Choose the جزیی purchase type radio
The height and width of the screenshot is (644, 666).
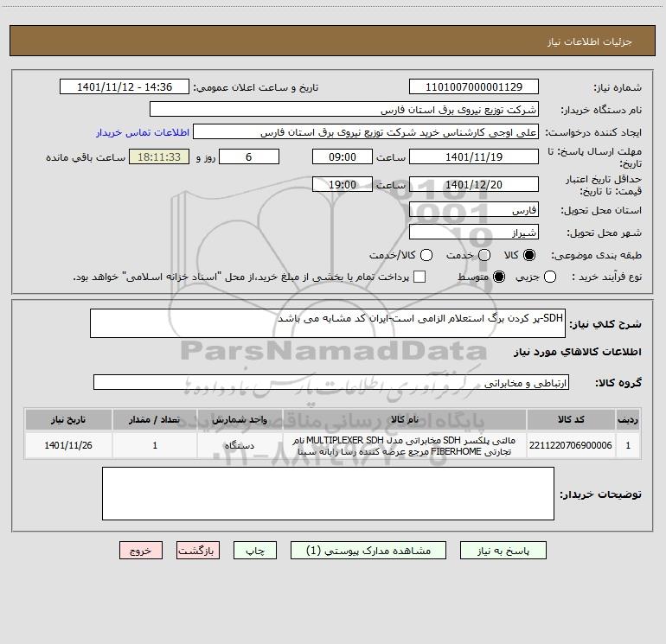click(x=550, y=277)
